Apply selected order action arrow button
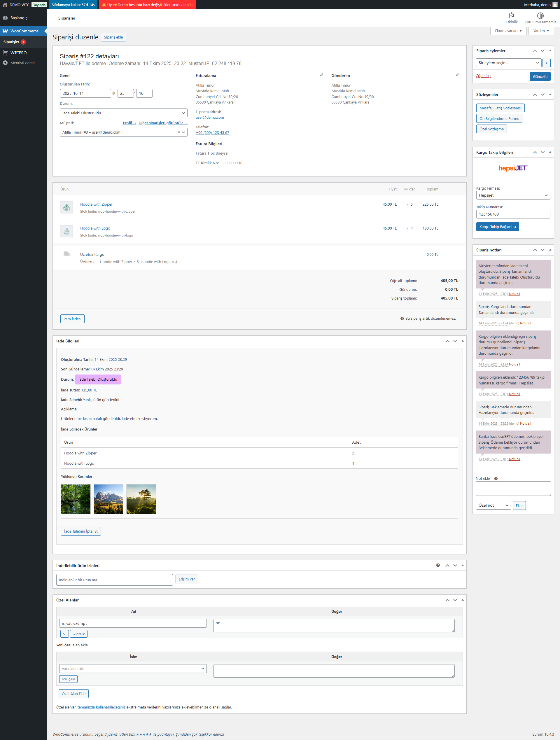The image size is (560, 740). click(546, 63)
